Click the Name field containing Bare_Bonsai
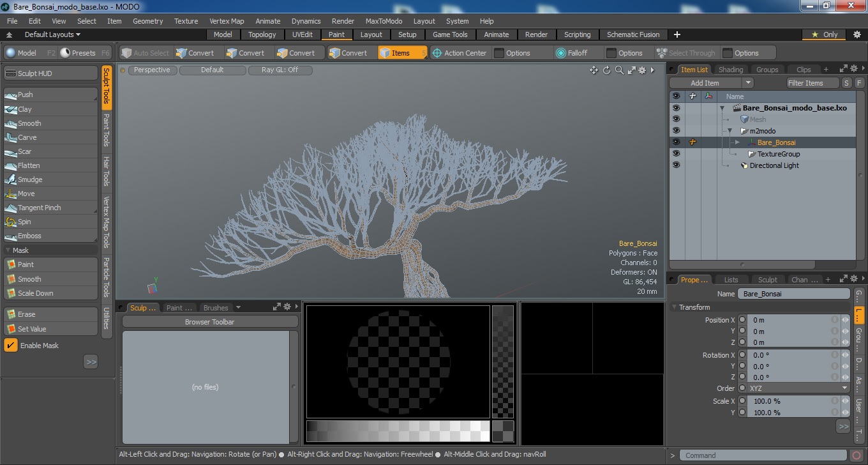868x465 pixels. pos(793,294)
